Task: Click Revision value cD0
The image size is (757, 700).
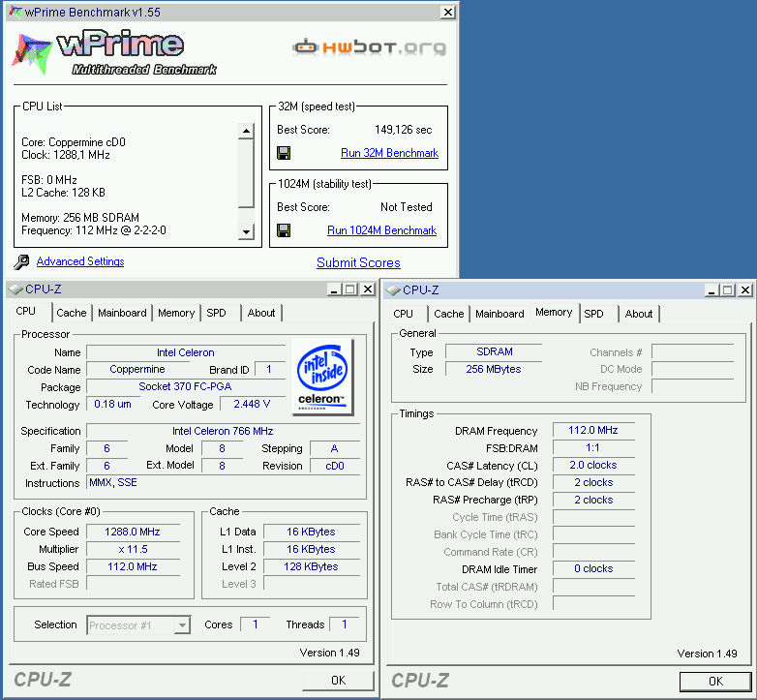Action: coord(335,466)
